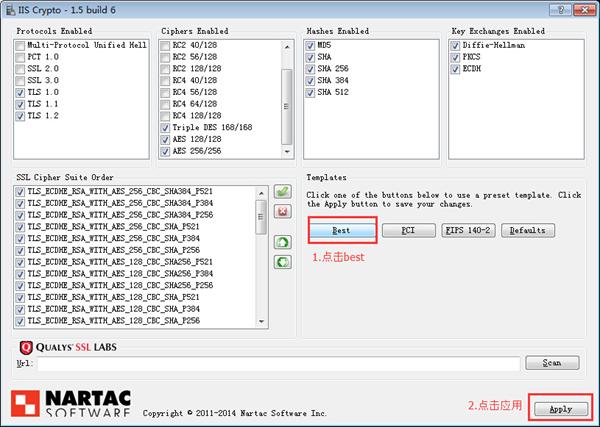Enable the RC4 128/128 cipher checkbox
This screenshot has width=600, height=427.
tap(165, 116)
